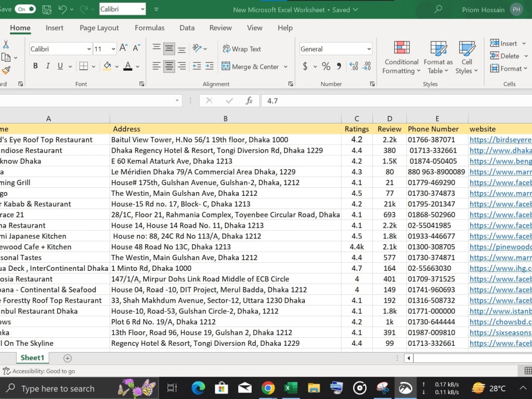Add a new sheet with plus icon

(x=68, y=358)
